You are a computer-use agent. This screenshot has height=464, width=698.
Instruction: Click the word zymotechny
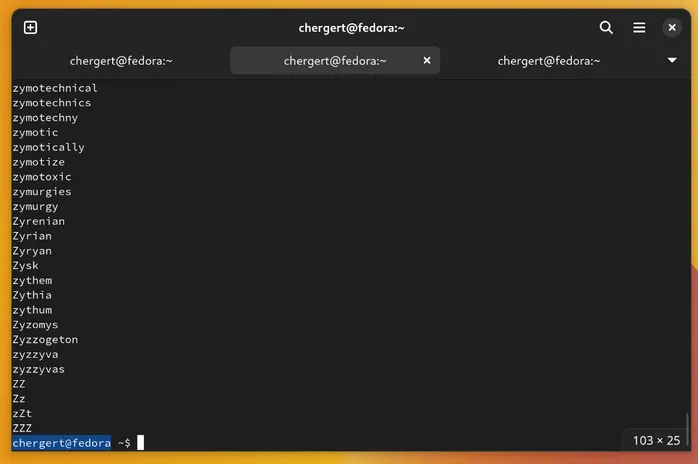tap(45, 118)
